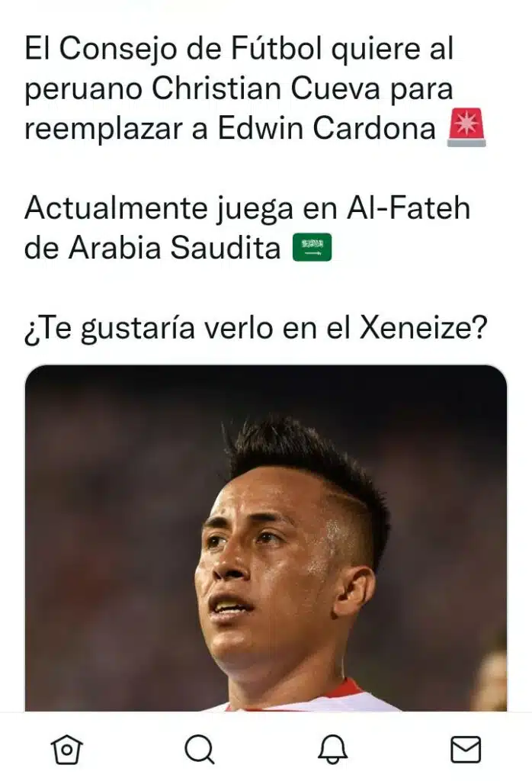Open the Notifications bell icon
This screenshot has height=781, width=532.
coord(332,749)
